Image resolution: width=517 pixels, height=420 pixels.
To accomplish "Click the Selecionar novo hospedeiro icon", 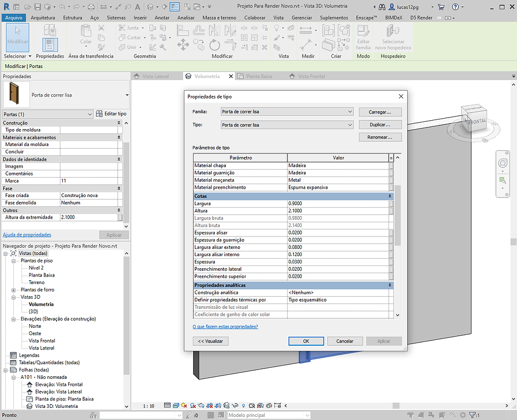I will [393, 37].
